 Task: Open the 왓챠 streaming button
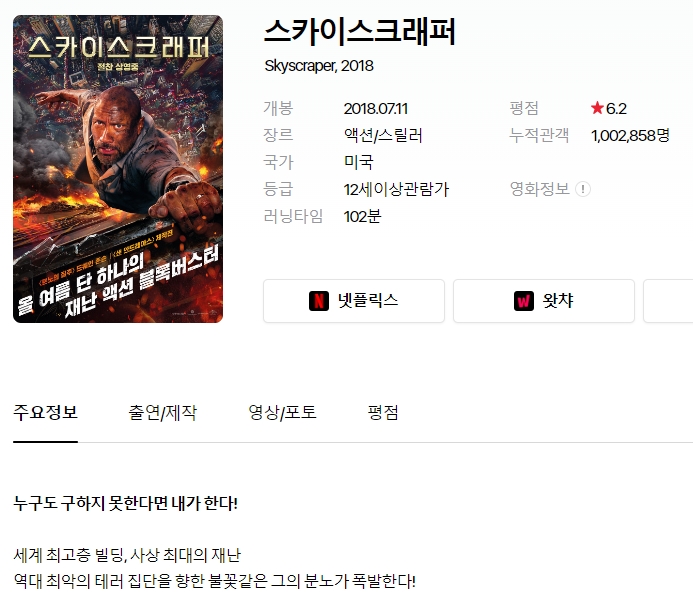coord(544,301)
